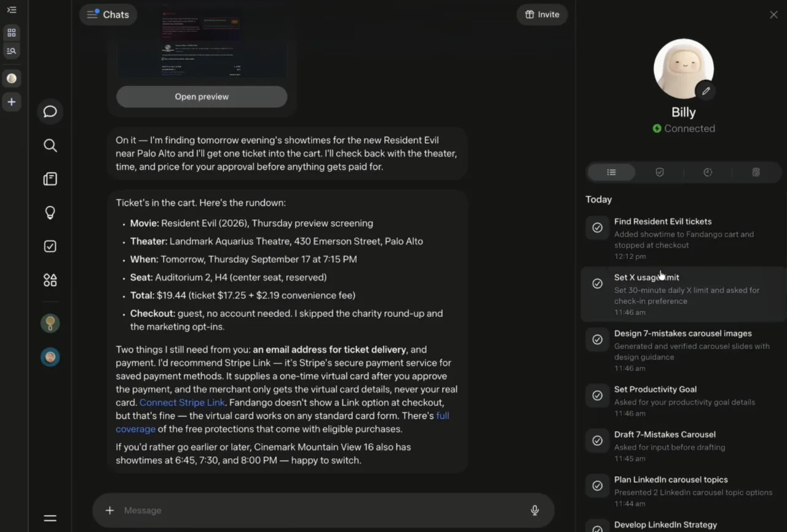Click the Billy name heading

pos(684,112)
